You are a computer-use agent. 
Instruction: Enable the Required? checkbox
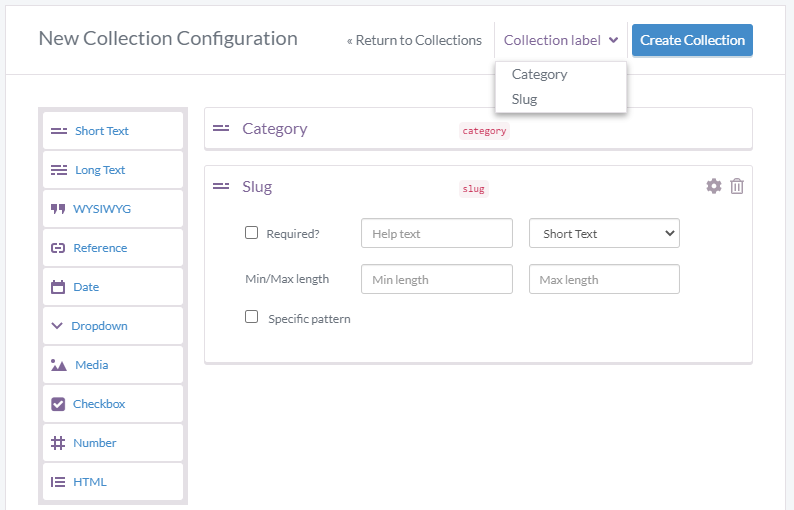252,233
